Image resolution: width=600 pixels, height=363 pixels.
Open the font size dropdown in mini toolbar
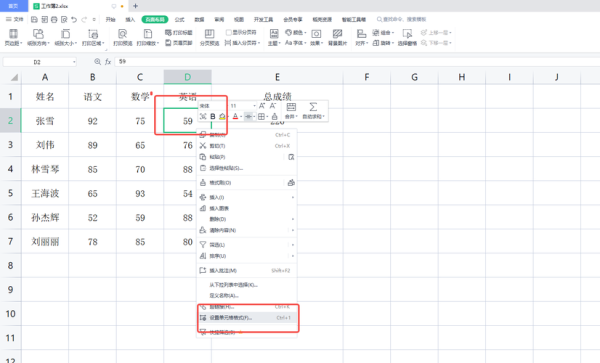click(x=254, y=106)
